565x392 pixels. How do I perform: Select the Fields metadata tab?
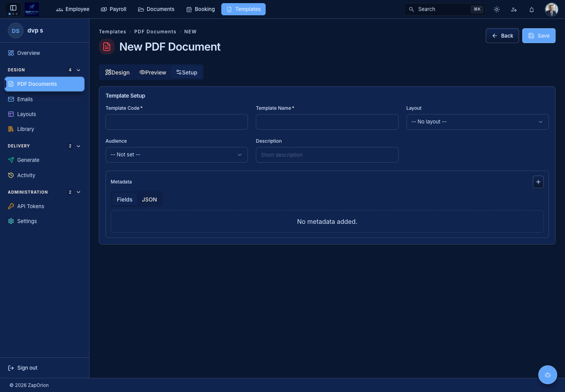coord(125,200)
